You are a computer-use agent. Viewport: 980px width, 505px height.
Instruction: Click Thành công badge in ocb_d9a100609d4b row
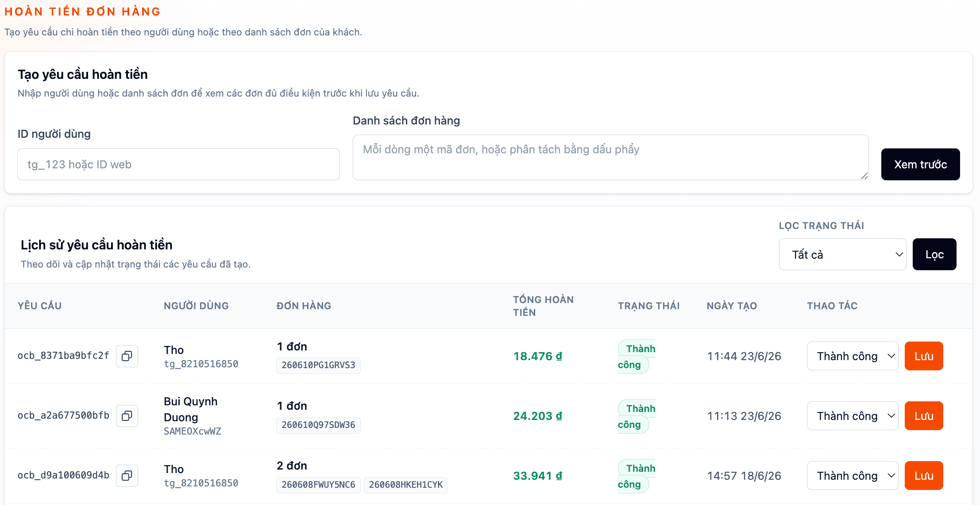point(637,476)
